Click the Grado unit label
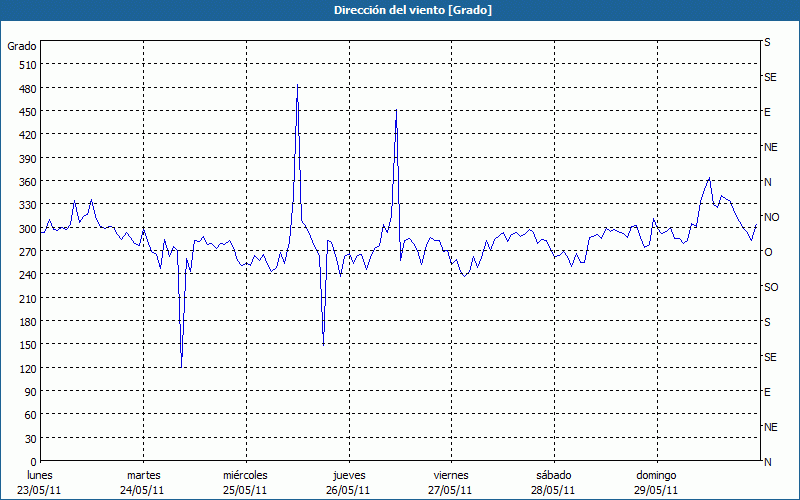The width and height of the screenshot is (800, 500). tap(22, 46)
